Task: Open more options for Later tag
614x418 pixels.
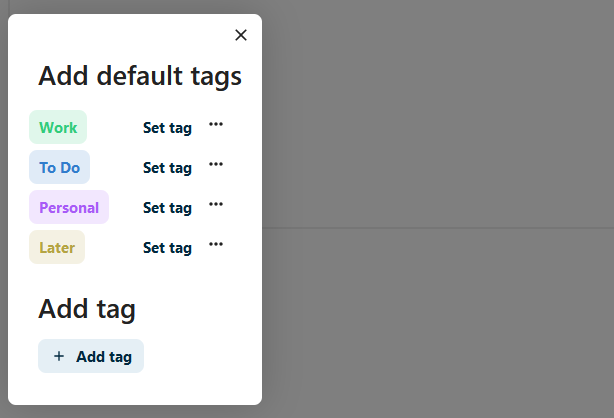Action: (x=216, y=245)
